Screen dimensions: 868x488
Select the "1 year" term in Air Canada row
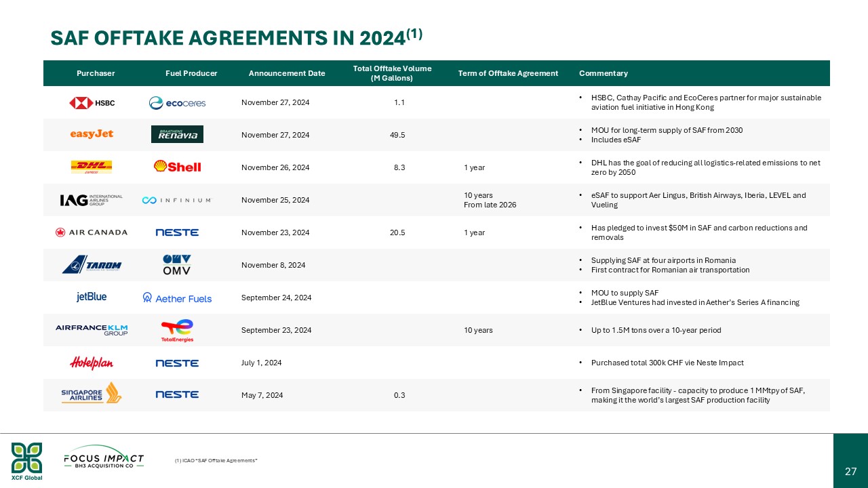coord(474,232)
